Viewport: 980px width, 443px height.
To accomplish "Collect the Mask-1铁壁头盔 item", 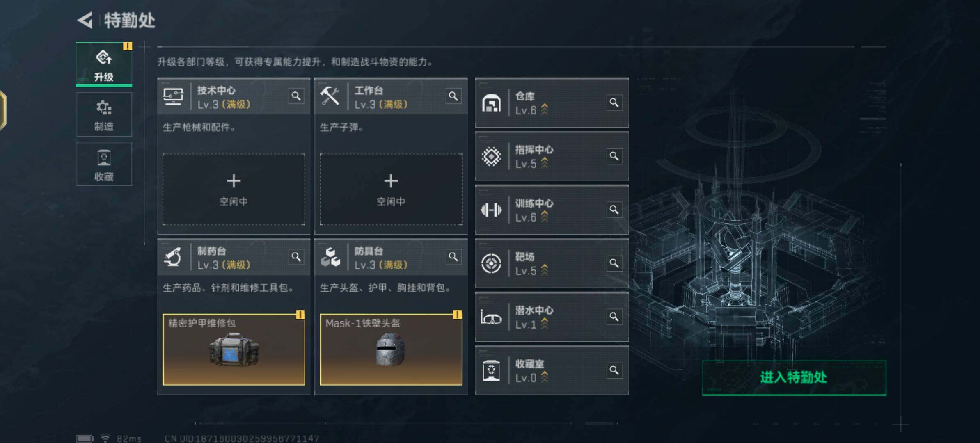I will click(x=391, y=349).
